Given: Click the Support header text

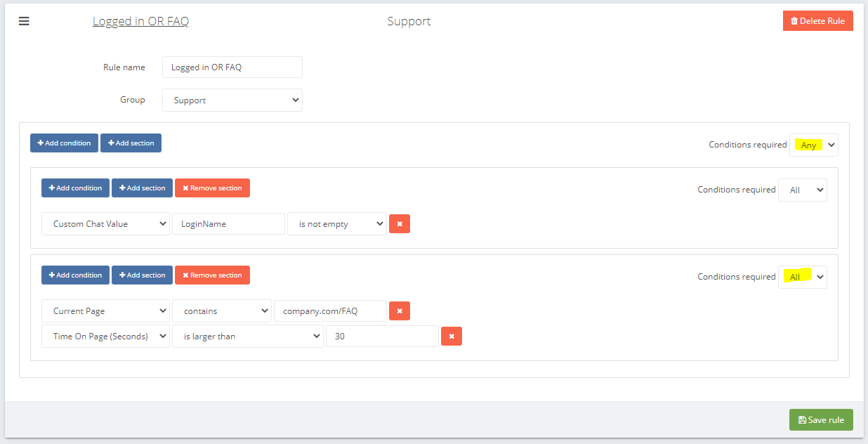Looking at the screenshot, I should pos(409,21).
